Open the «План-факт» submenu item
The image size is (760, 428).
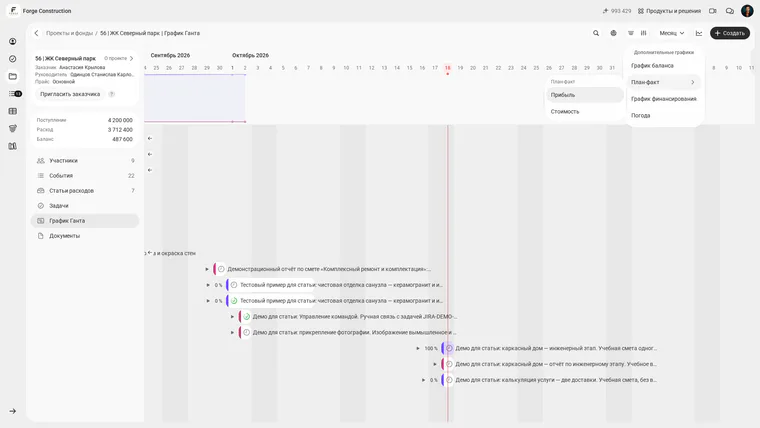point(664,82)
